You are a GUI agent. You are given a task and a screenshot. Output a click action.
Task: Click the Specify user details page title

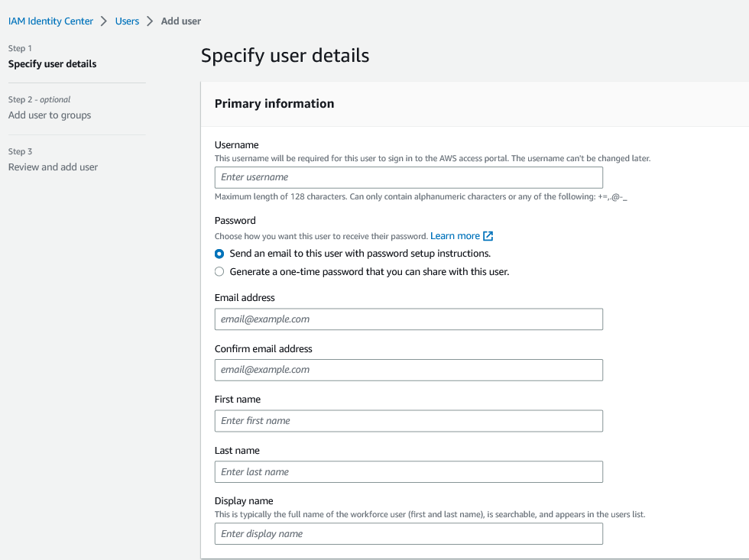(x=285, y=56)
